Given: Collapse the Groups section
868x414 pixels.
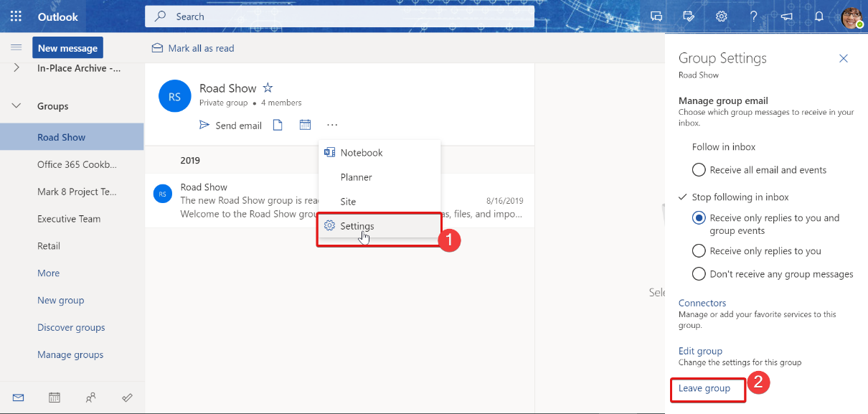Looking at the screenshot, I should pyautogui.click(x=16, y=105).
